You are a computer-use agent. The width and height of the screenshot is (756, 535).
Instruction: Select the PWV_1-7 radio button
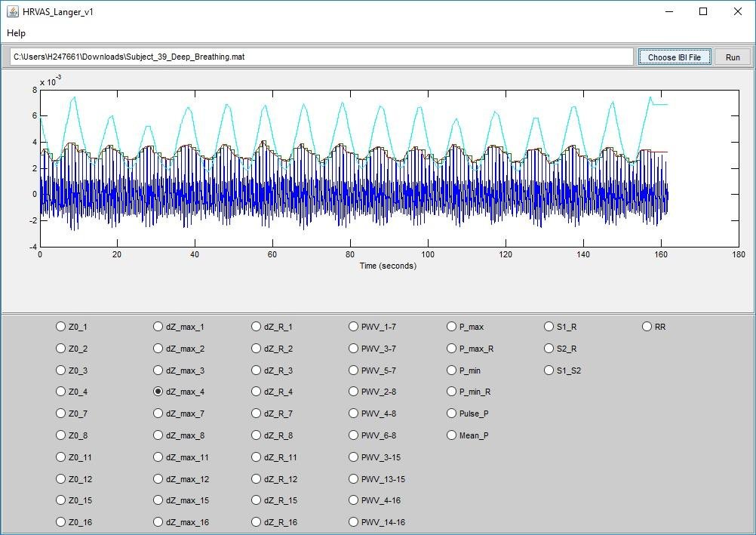[354, 327]
